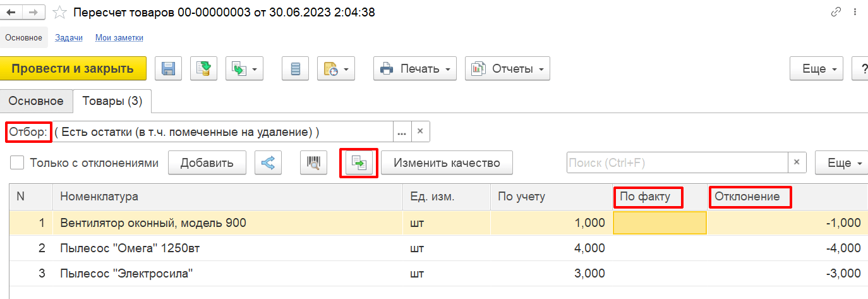Click the По факту column header

(x=660, y=197)
